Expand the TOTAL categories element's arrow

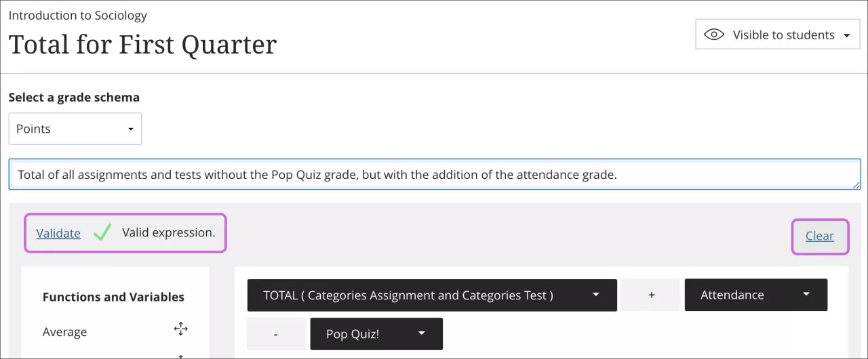[x=595, y=295]
